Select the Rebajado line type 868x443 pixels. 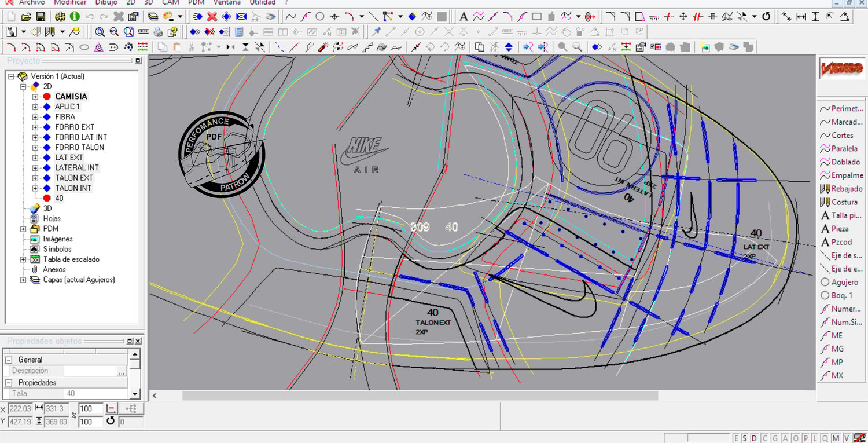click(x=842, y=189)
